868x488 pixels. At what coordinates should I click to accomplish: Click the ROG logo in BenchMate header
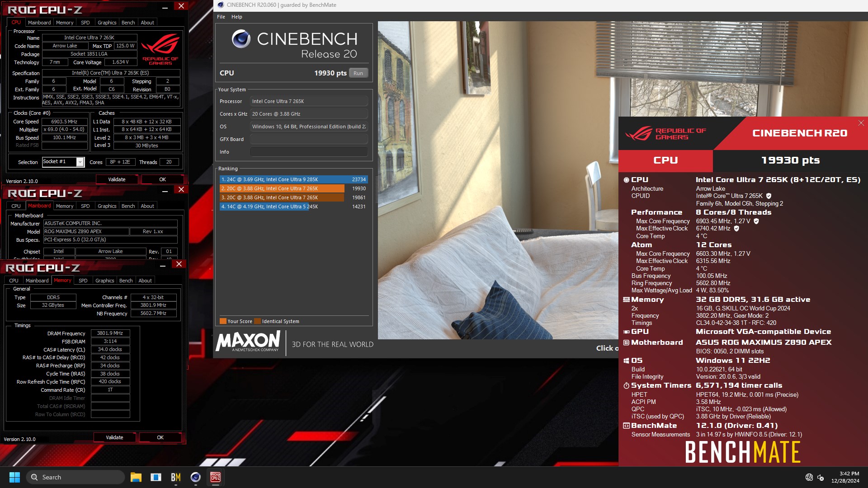(x=666, y=133)
